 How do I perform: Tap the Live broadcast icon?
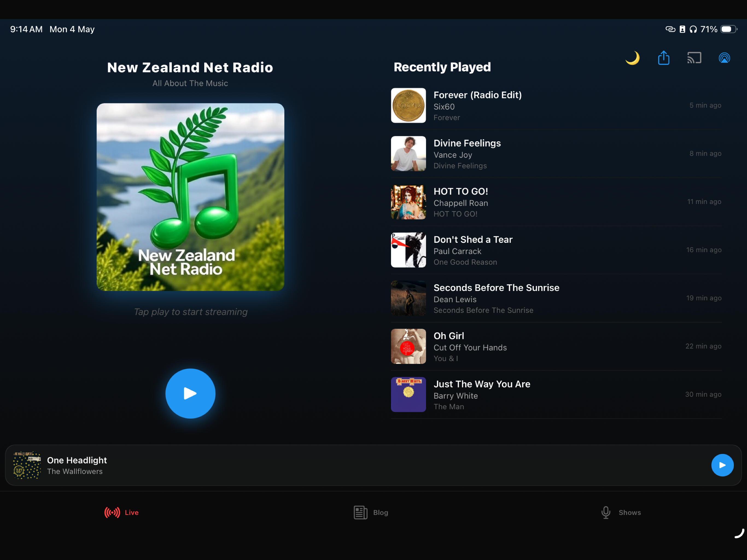[112, 512]
